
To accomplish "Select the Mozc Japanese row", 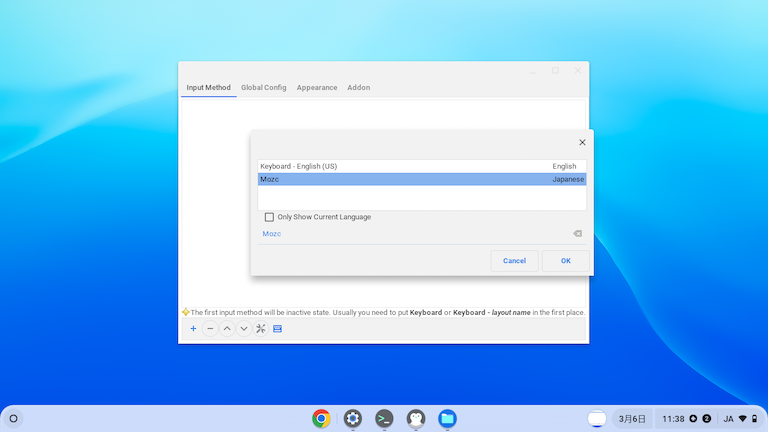I will [422, 179].
